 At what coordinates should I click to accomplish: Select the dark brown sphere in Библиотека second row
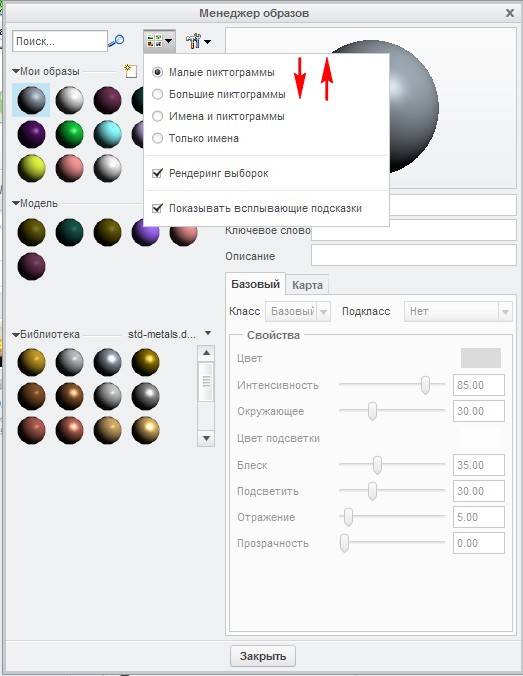[x=31, y=396]
